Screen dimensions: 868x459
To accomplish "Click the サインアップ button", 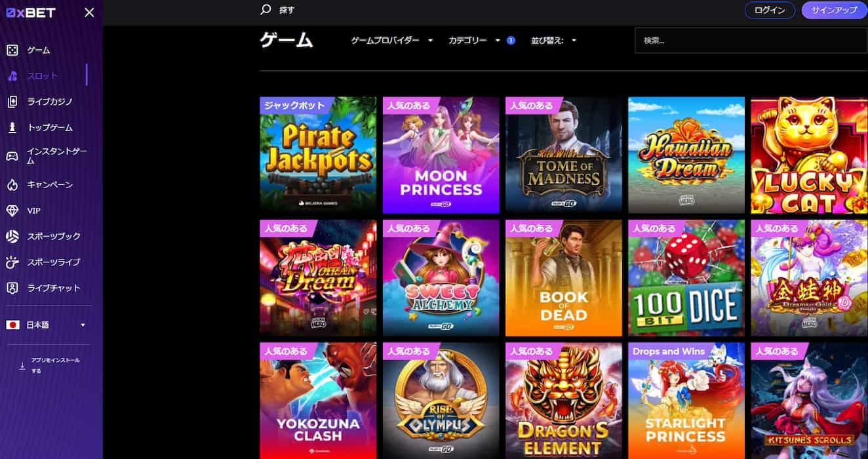I will point(834,10).
